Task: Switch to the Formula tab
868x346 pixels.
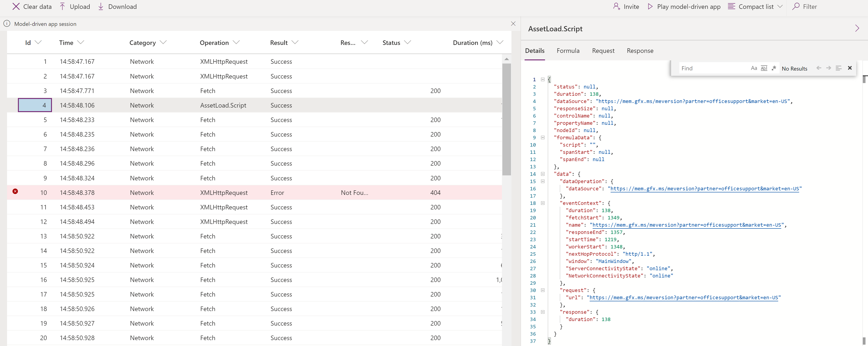Action: [x=568, y=50]
